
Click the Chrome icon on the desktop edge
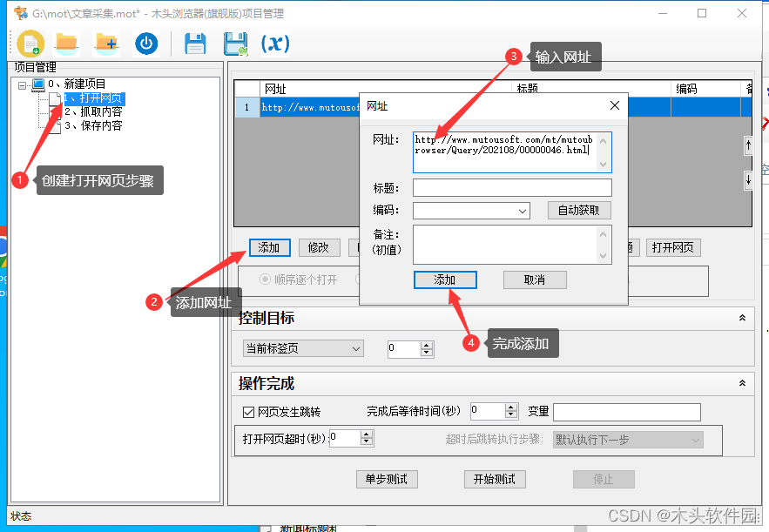[3, 246]
